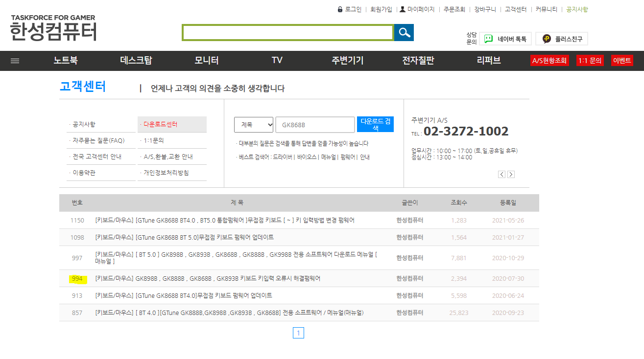Open post 913 GK868B BT4.0 펌웨어 업데이트

[184, 295]
